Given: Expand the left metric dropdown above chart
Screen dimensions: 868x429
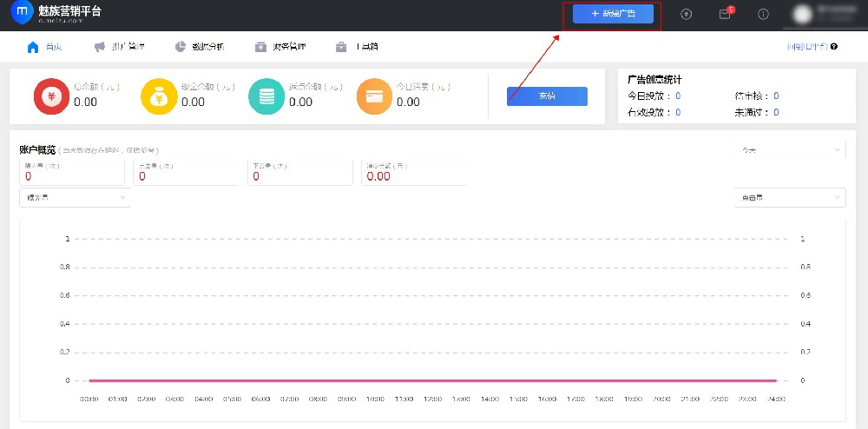Looking at the screenshot, I should (75, 198).
